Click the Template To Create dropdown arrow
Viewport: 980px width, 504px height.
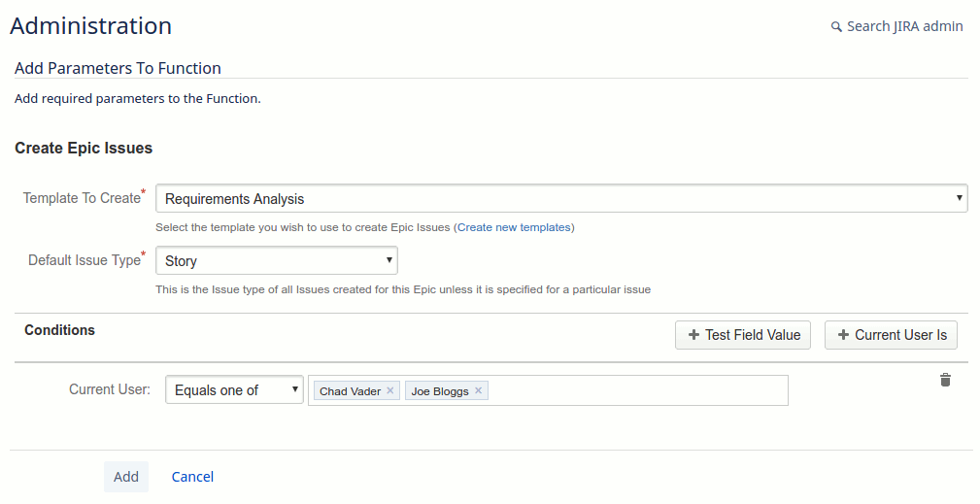click(x=959, y=198)
